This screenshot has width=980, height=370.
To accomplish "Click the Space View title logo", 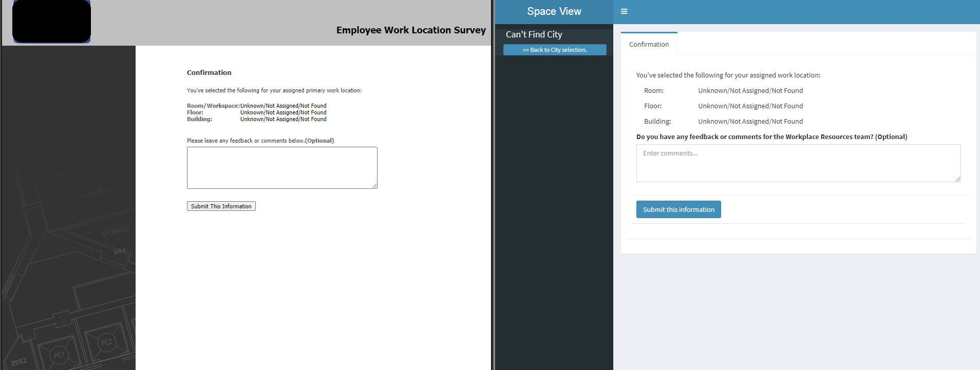I will tap(554, 11).
